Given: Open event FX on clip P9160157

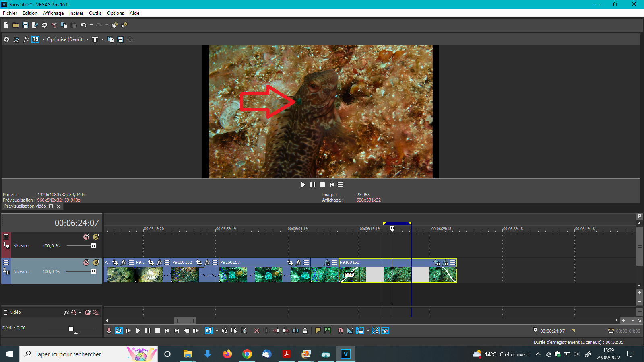Looking at the screenshot, I should pos(298,263).
